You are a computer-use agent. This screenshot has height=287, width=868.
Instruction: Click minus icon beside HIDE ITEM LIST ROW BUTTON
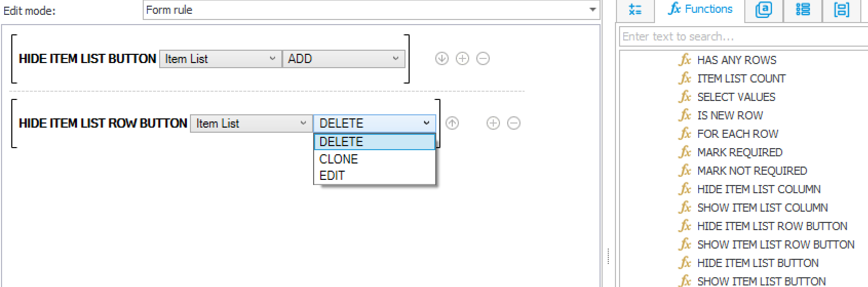click(514, 123)
